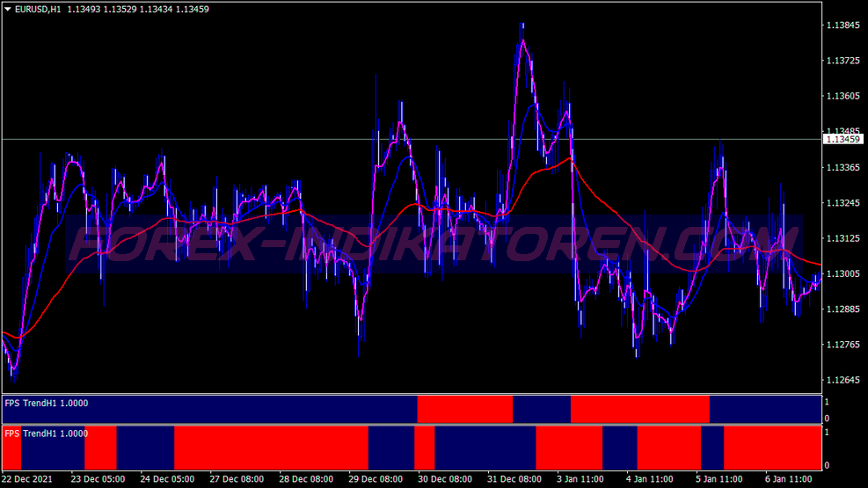Click the 31 Dec 08:00 time label
868x488 pixels.
pos(514,479)
